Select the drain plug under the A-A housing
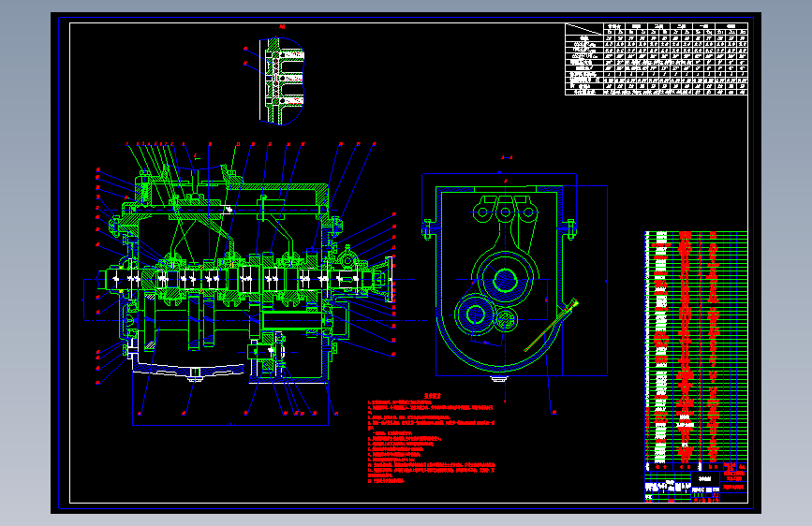This screenshot has width=812, height=526. point(498,379)
